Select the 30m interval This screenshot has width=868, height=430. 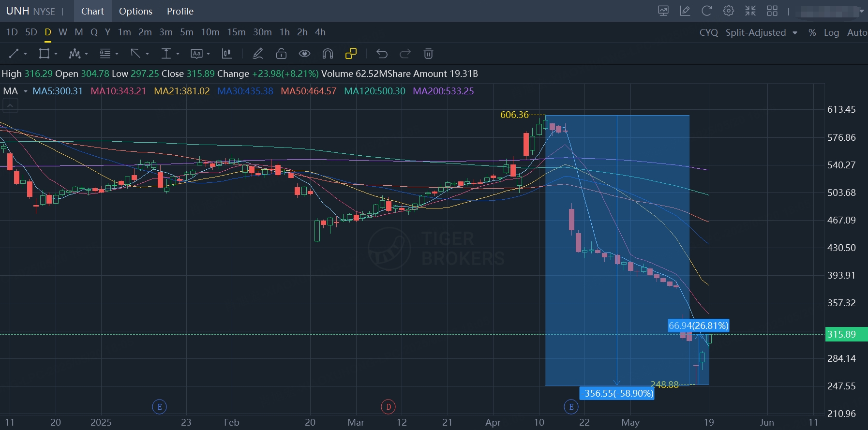(x=262, y=32)
